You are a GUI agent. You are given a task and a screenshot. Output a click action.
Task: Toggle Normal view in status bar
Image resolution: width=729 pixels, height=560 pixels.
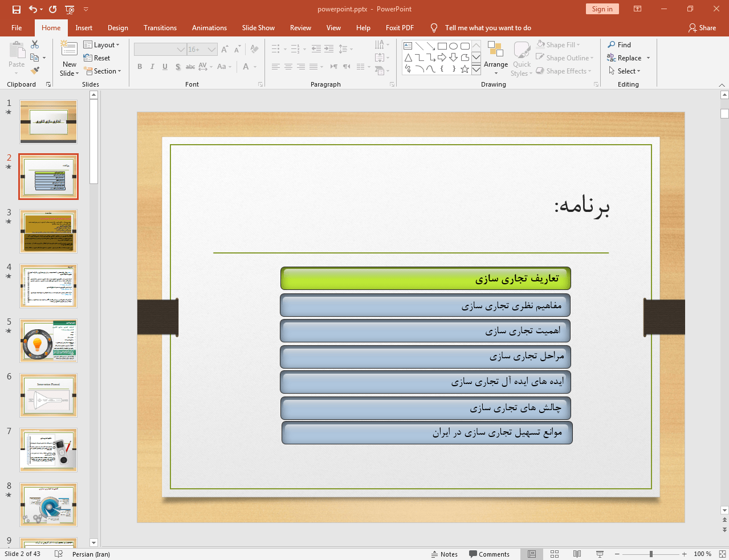point(532,554)
